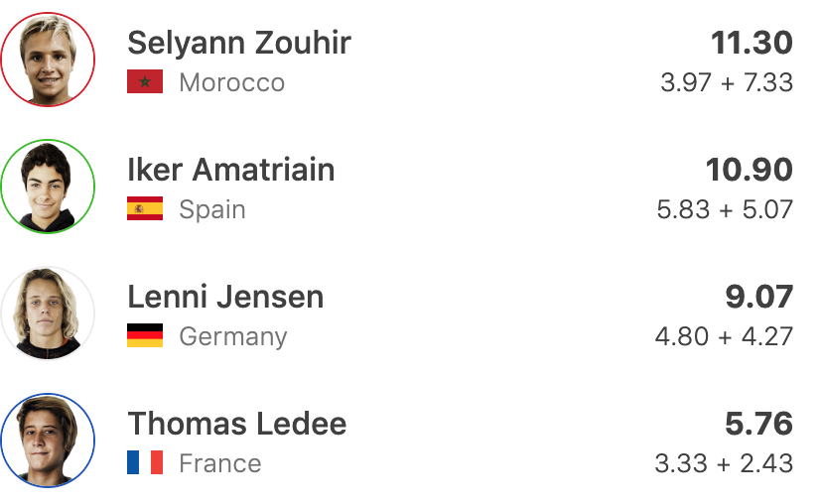Screen dimensions: 820x504
Task: Select the 9.07 total heat score
Action: (759, 297)
